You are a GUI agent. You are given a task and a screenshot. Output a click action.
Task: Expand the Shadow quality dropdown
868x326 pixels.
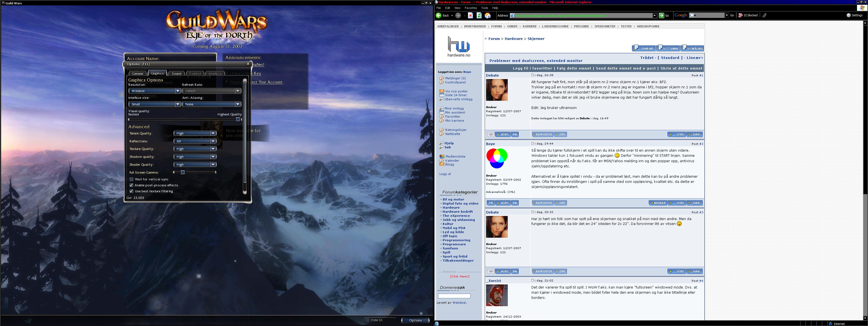pos(195,157)
